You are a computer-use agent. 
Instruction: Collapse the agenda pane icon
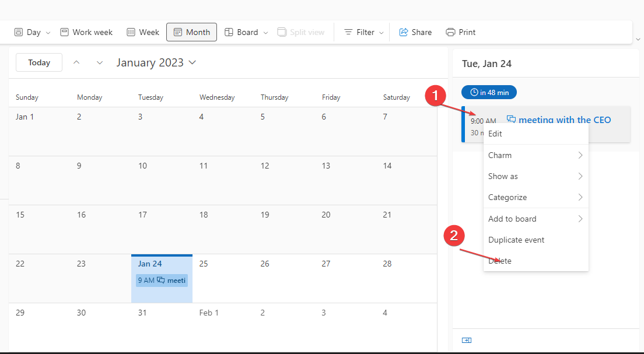pos(466,341)
